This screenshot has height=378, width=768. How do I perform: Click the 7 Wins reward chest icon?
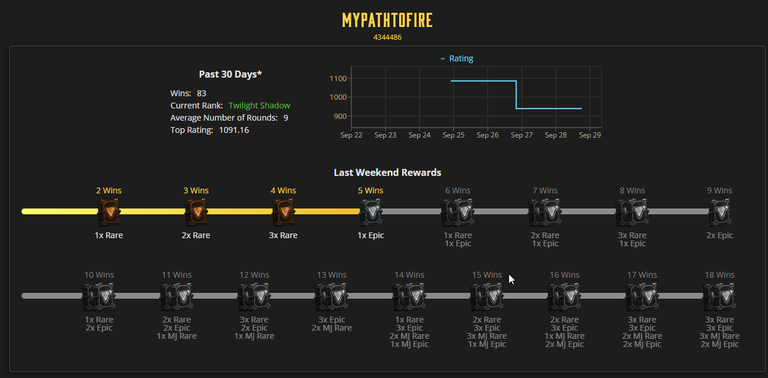pyautogui.click(x=545, y=212)
